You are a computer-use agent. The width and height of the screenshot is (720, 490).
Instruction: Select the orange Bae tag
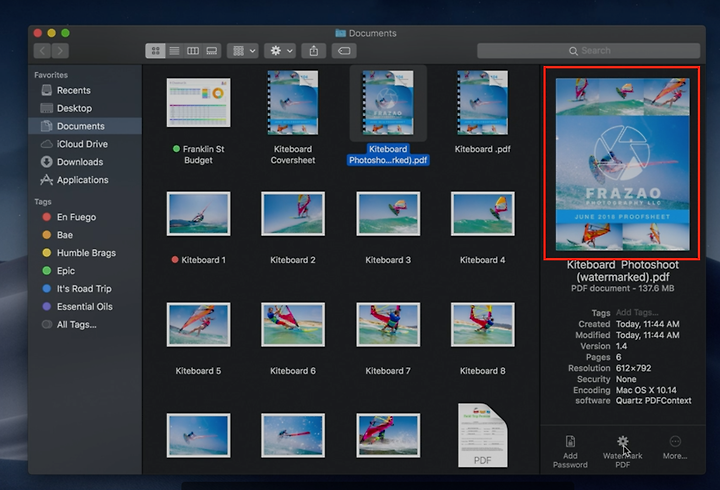pos(85,235)
